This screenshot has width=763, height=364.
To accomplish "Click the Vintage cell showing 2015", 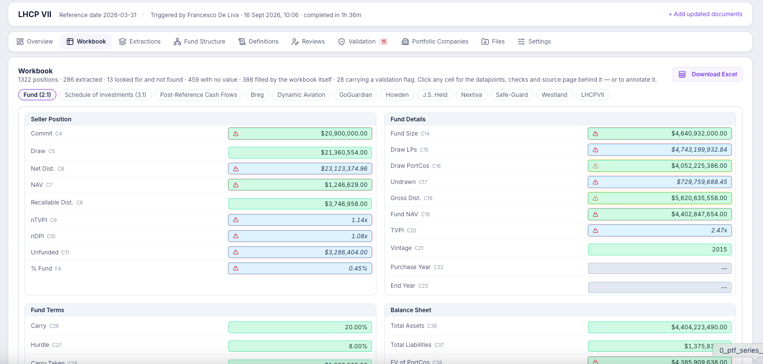I will tap(660, 250).
